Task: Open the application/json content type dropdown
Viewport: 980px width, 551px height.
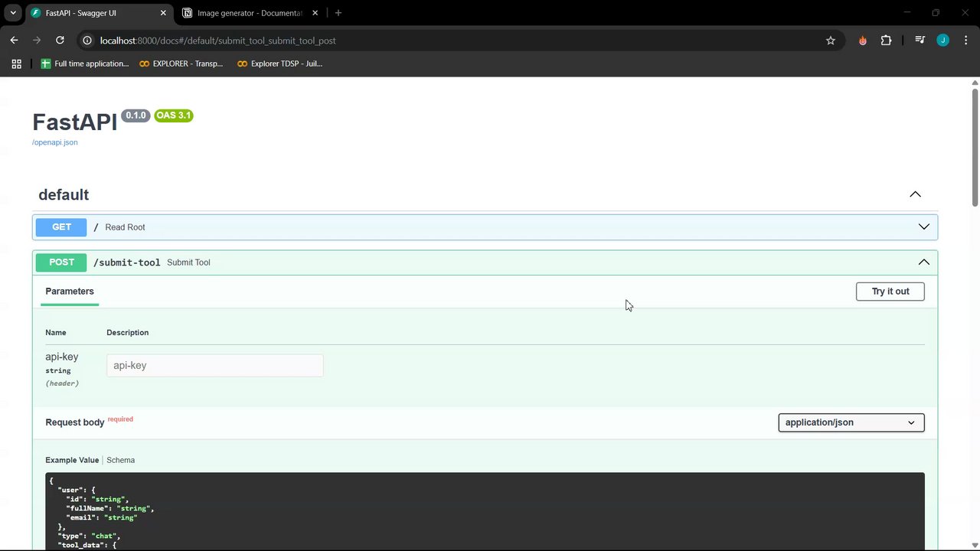Action: (851, 422)
